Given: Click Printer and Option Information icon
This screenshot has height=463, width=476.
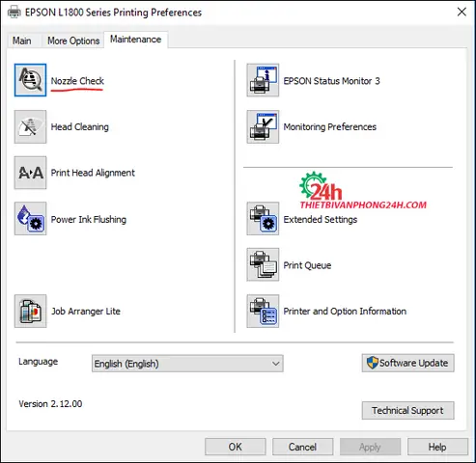Looking at the screenshot, I should [263, 311].
